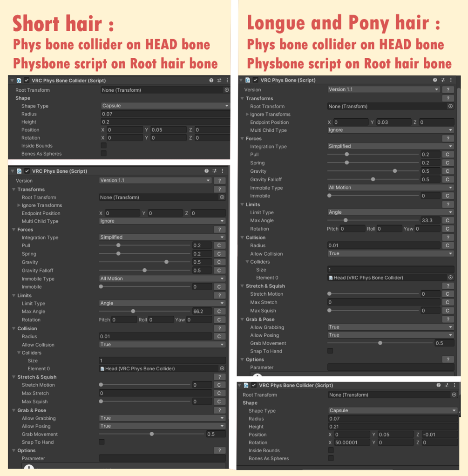Open kebab menu of long hair Phys Bone component
The width and height of the screenshot is (468, 476).
point(451,80)
